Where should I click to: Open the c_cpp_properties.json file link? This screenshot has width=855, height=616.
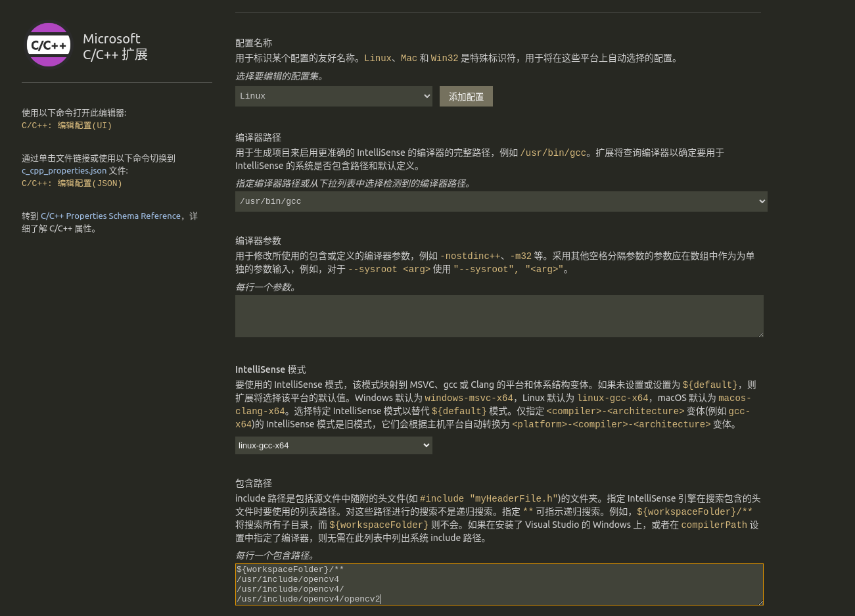(x=64, y=170)
